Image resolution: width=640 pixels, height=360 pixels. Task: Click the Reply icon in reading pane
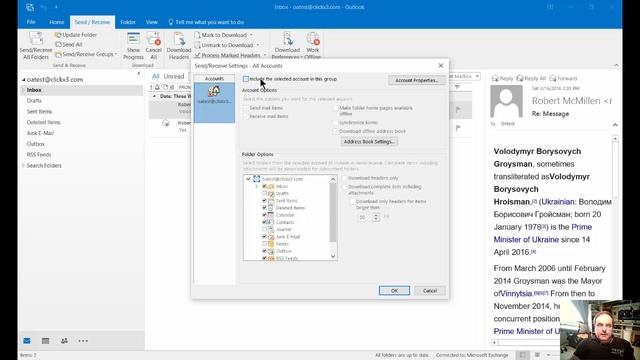click(x=495, y=78)
